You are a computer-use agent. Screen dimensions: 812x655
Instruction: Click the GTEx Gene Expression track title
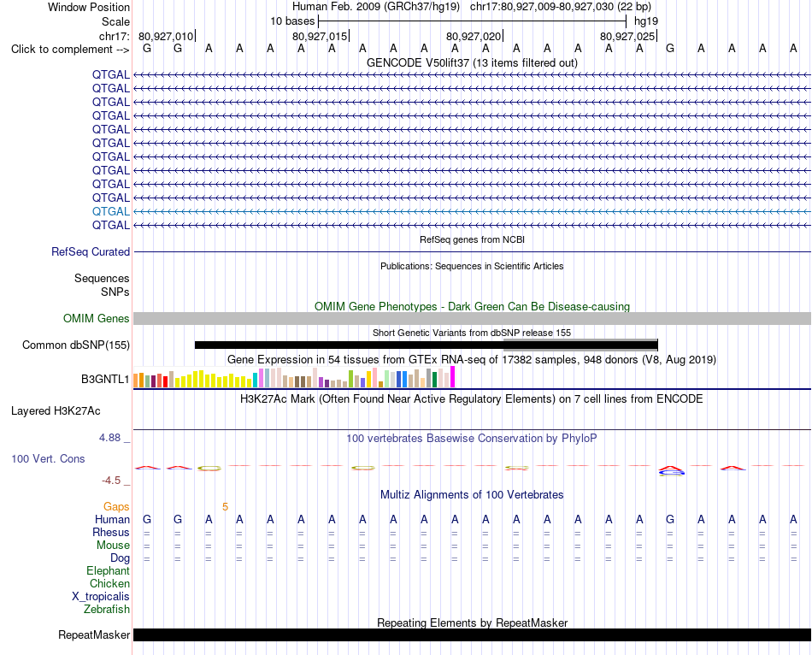(x=472, y=359)
